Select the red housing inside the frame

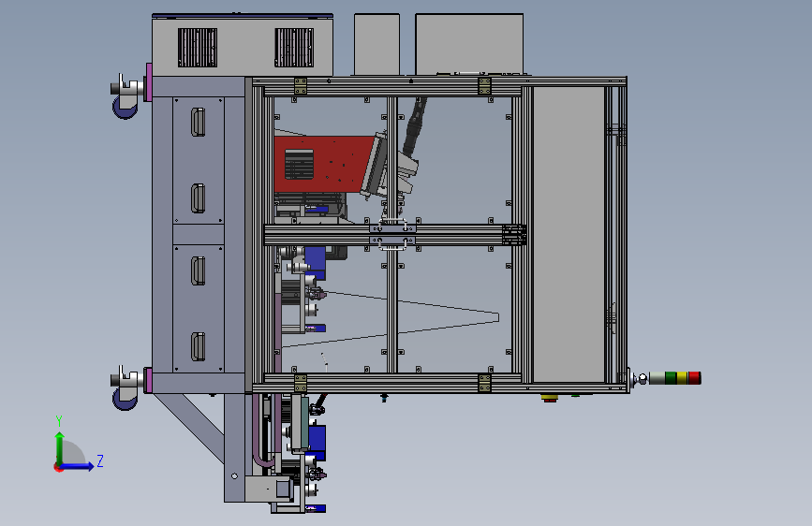click(324, 164)
